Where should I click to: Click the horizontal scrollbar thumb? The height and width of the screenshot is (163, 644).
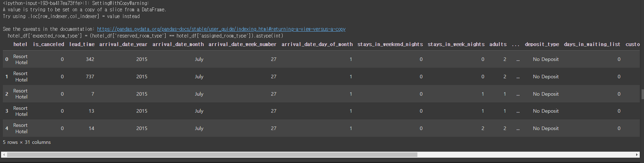coord(212,155)
